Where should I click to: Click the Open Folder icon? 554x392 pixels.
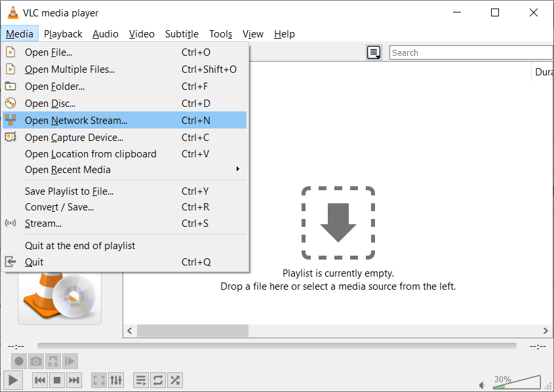pos(10,86)
